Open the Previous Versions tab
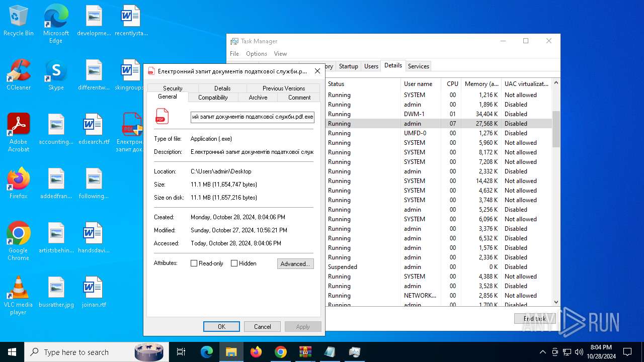 click(x=284, y=88)
